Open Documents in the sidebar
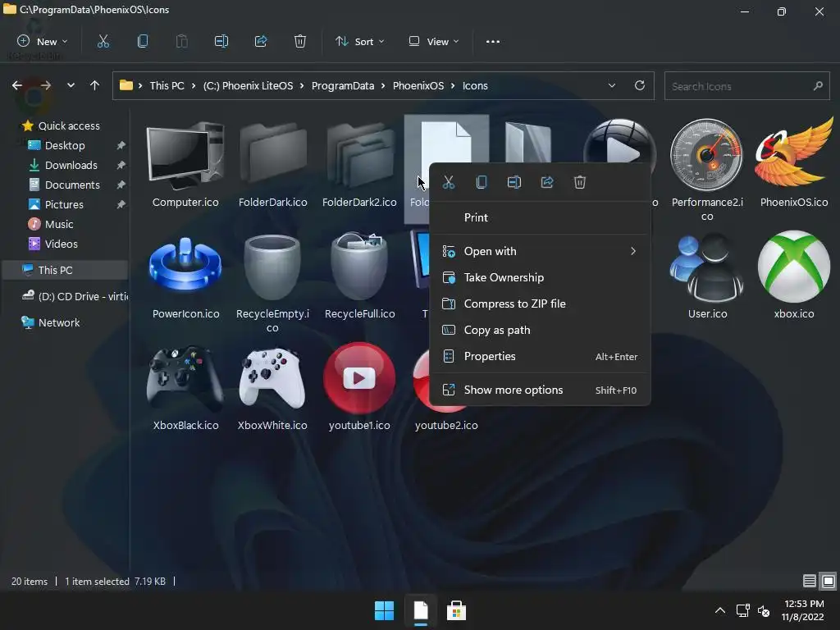Image resolution: width=840 pixels, height=630 pixels. coord(72,185)
